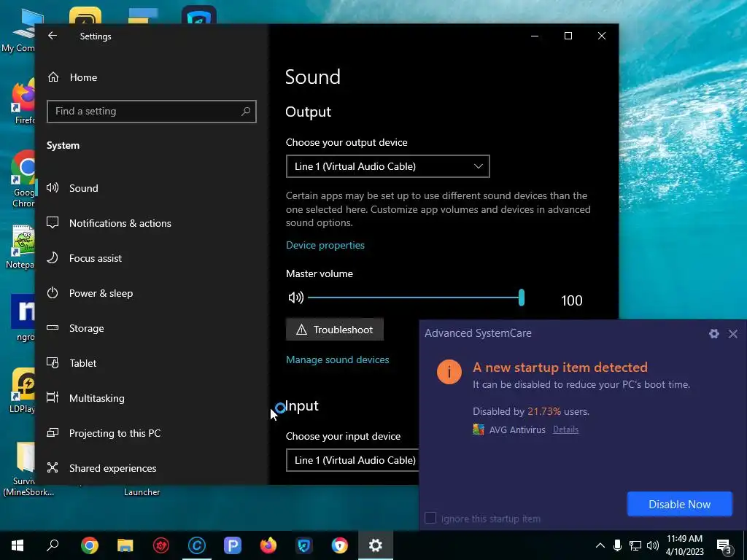This screenshot has width=747, height=560.
Task: Open the red gear app on taskbar
Action: click(x=161, y=545)
